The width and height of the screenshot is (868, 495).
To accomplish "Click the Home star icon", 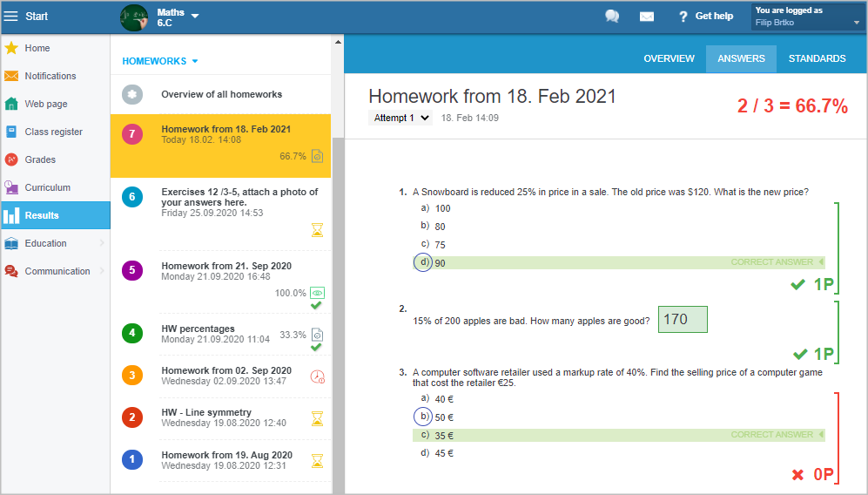I will [11, 48].
